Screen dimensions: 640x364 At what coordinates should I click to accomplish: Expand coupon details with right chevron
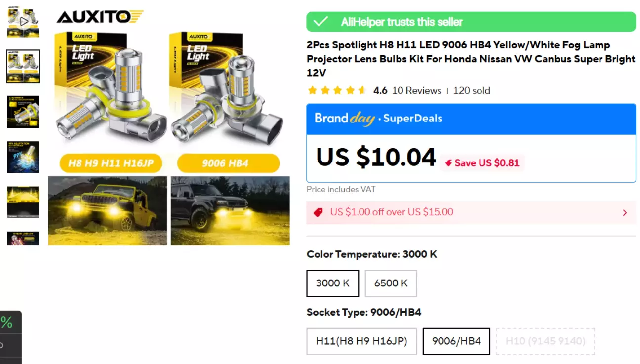click(x=625, y=213)
